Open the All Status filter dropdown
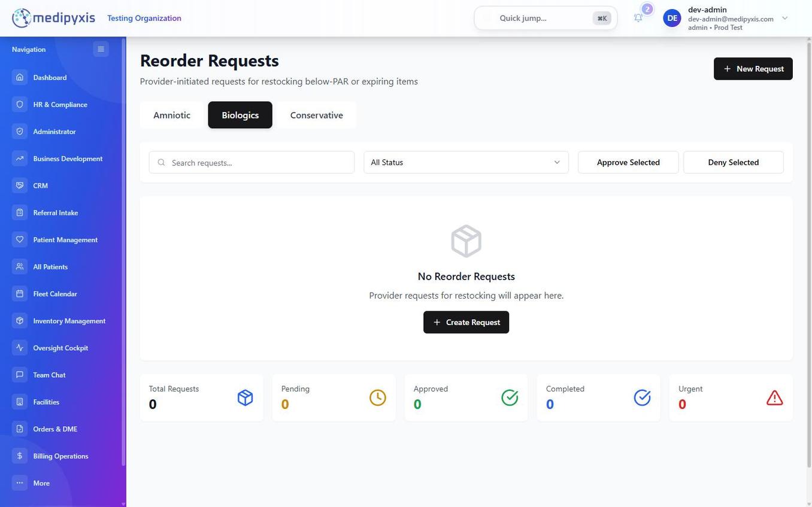The height and width of the screenshot is (507, 812). (466, 162)
